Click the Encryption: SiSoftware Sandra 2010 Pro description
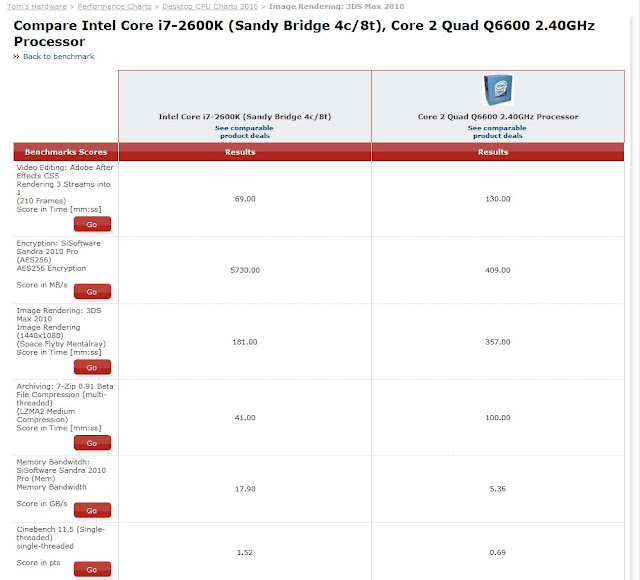The image size is (640, 580). pos(58,264)
